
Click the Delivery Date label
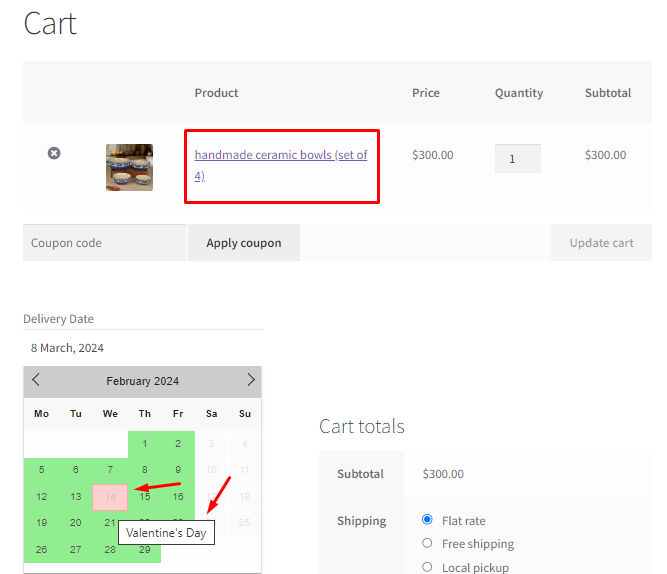(58, 319)
